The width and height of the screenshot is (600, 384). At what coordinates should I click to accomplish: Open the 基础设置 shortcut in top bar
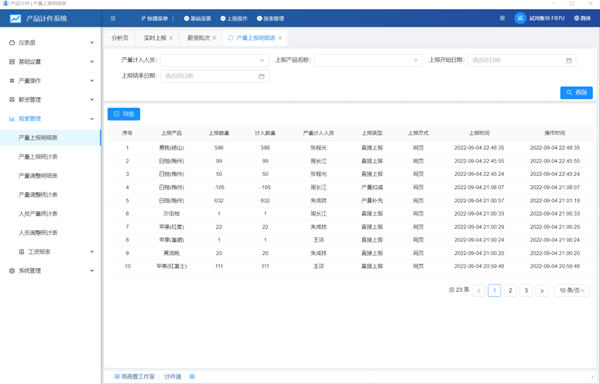tap(197, 18)
